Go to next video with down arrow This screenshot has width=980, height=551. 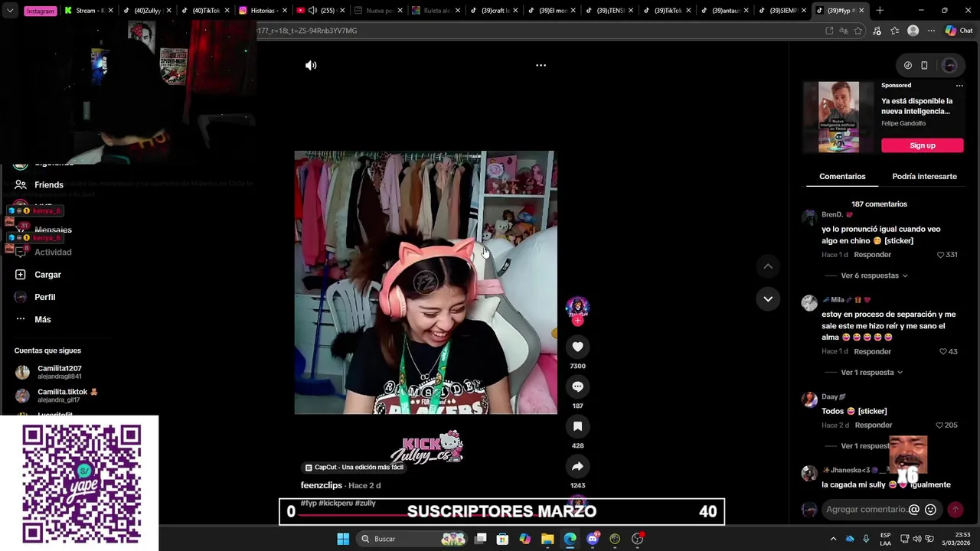coord(768,298)
